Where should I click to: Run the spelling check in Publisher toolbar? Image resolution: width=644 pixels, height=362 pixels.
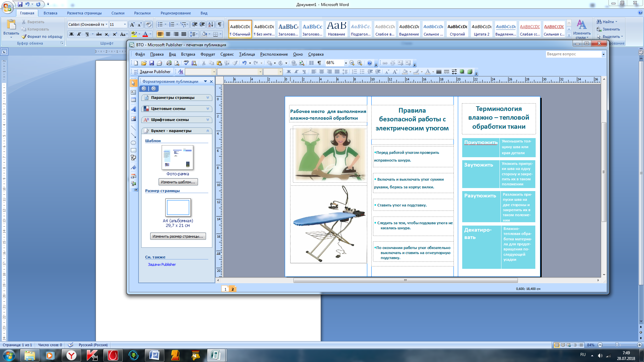point(186,63)
